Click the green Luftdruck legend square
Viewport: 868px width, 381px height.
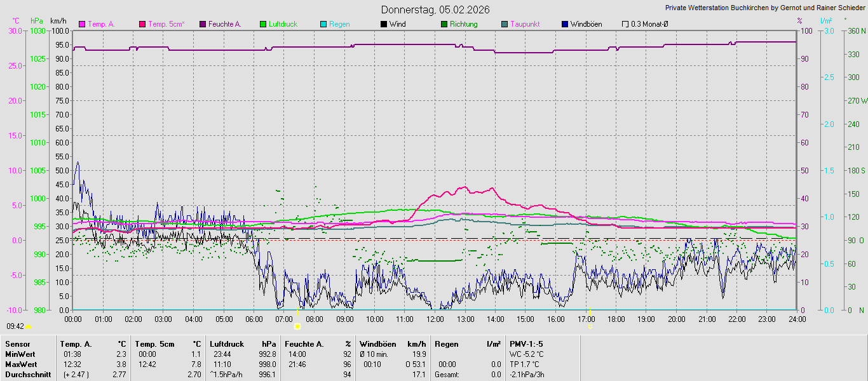click(263, 24)
